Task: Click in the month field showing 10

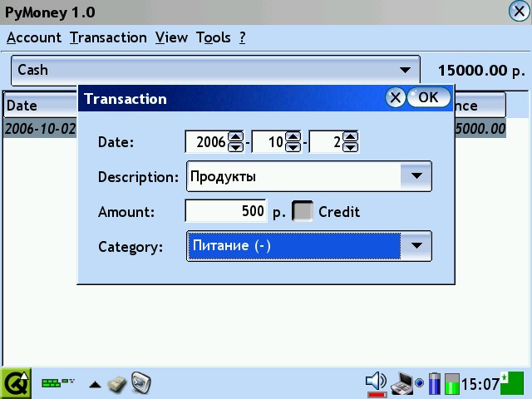Action: coord(268,142)
